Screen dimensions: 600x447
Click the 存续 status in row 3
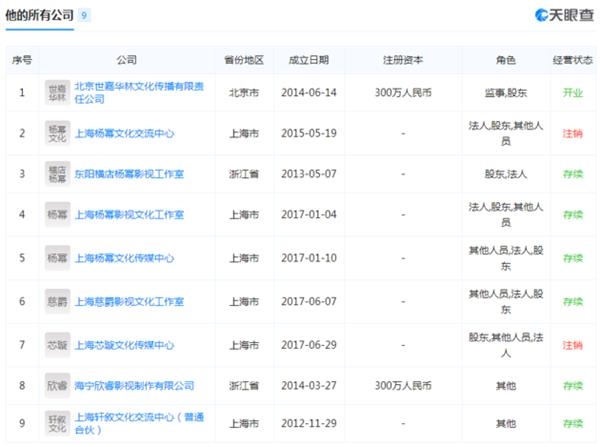coord(573,174)
